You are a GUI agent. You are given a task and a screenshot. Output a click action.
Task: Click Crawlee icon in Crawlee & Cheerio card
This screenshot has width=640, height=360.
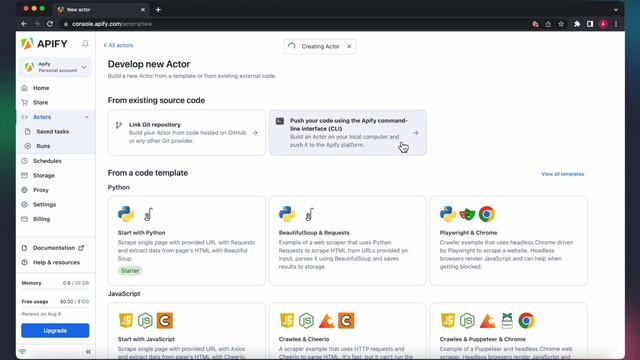(326, 320)
